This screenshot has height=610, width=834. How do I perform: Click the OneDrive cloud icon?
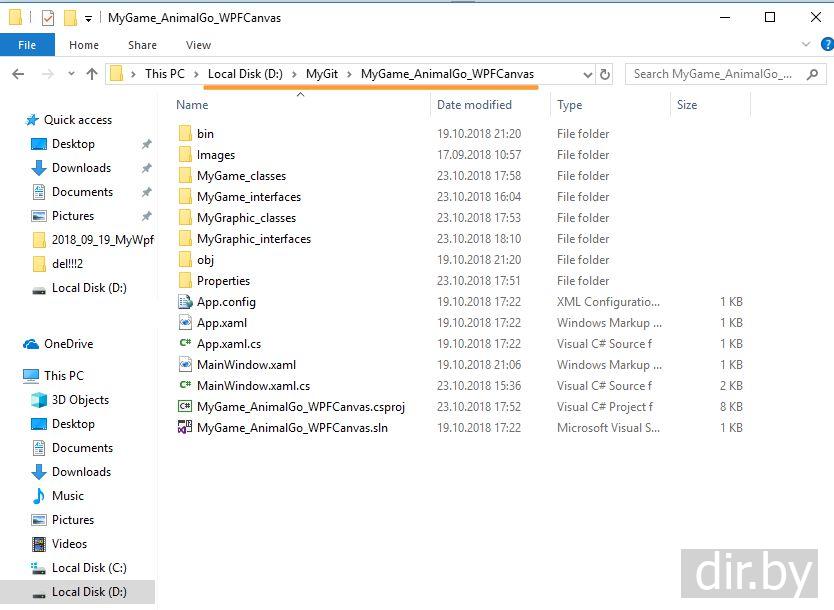click(31, 344)
